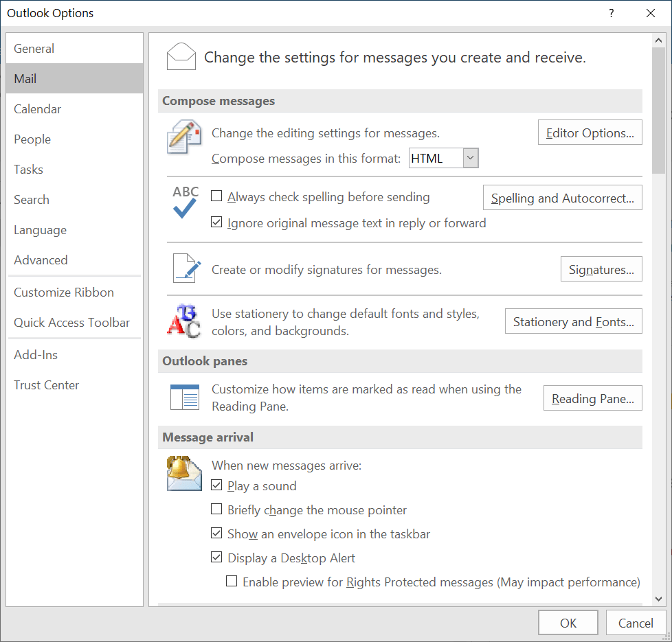Open Customize Ribbon settings
672x642 pixels.
(75, 292)
